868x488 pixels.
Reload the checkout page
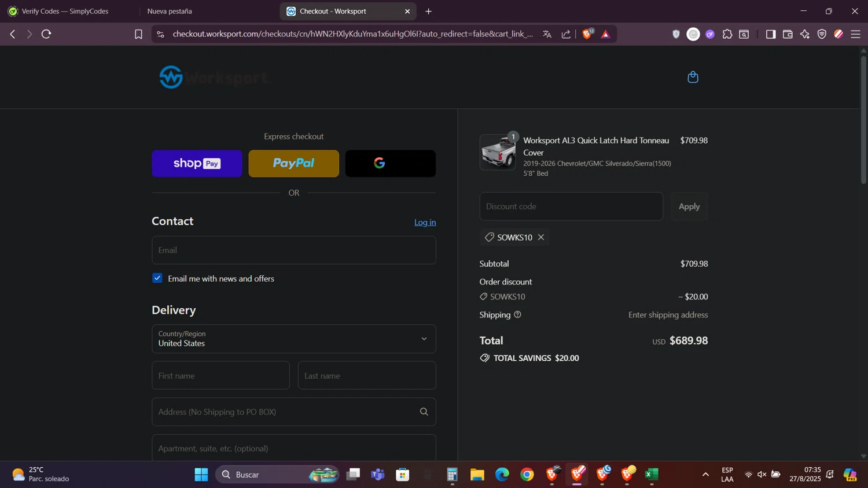pos(46,34)
